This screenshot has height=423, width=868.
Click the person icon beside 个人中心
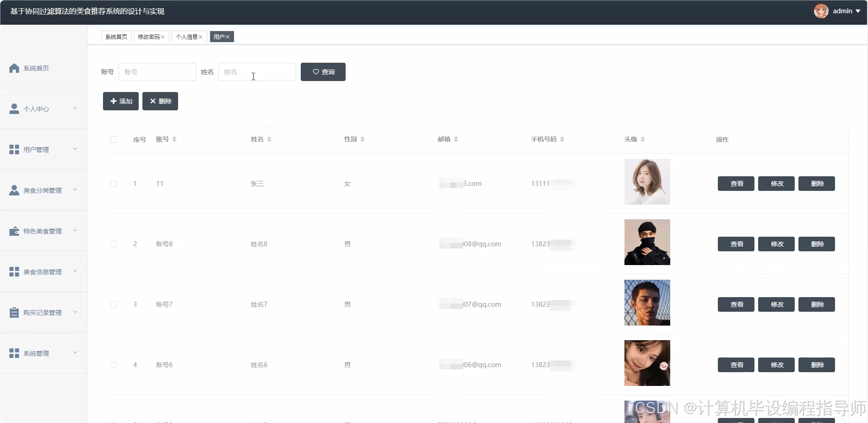[x=14, y=109]
